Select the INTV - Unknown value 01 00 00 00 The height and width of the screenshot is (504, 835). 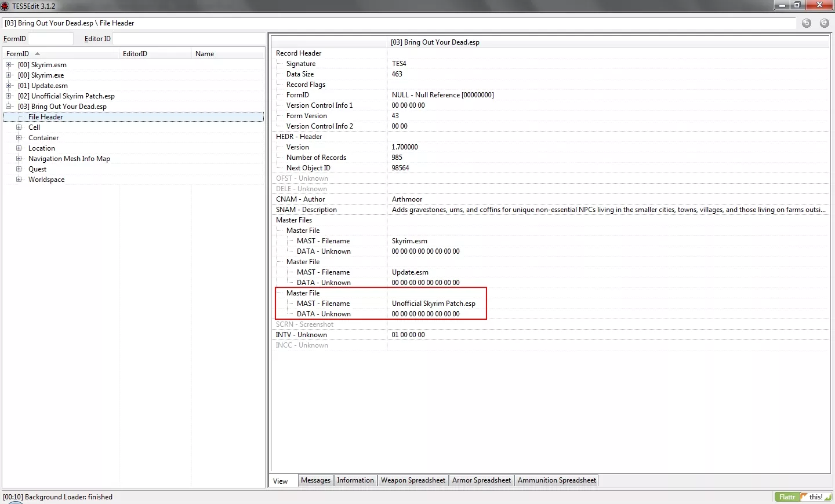(408, 335)
